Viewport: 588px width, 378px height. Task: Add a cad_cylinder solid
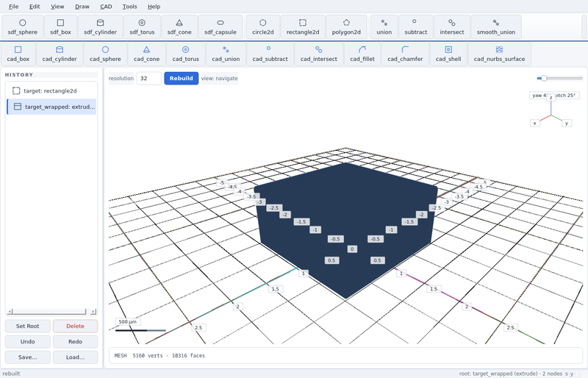[x=60, y=54]
